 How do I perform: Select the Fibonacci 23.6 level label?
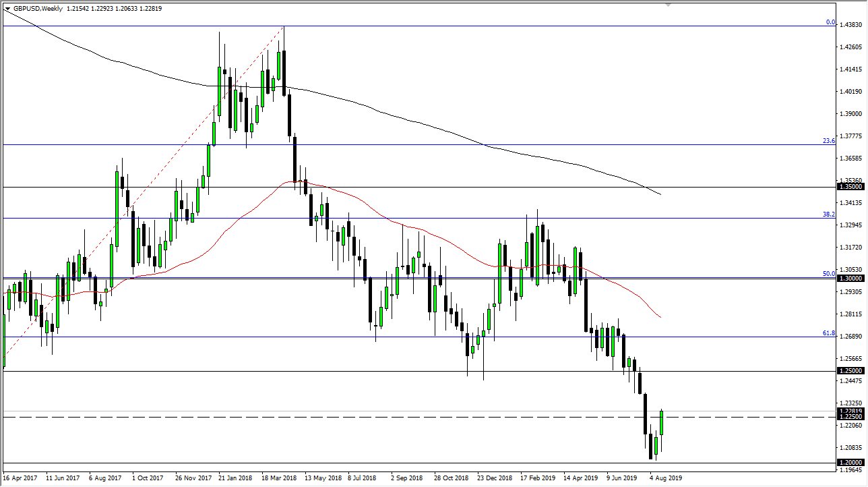[x=829, y=140]
